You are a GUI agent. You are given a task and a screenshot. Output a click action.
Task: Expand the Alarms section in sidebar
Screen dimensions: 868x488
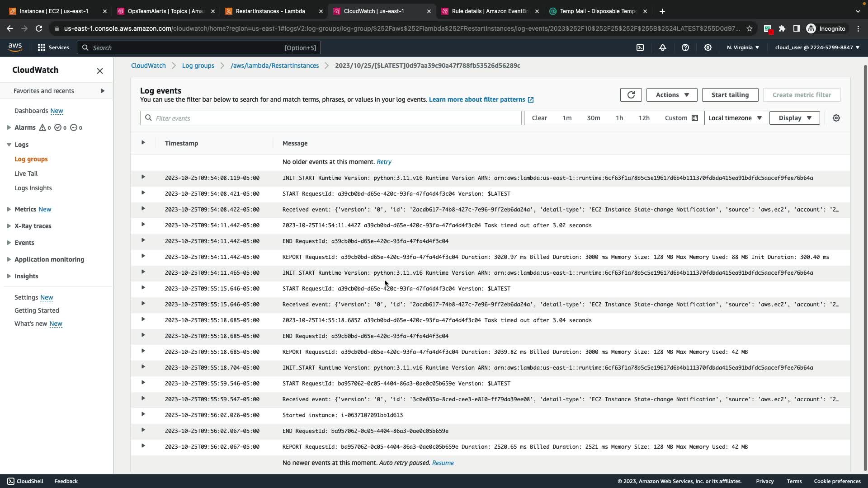(9, 127)
